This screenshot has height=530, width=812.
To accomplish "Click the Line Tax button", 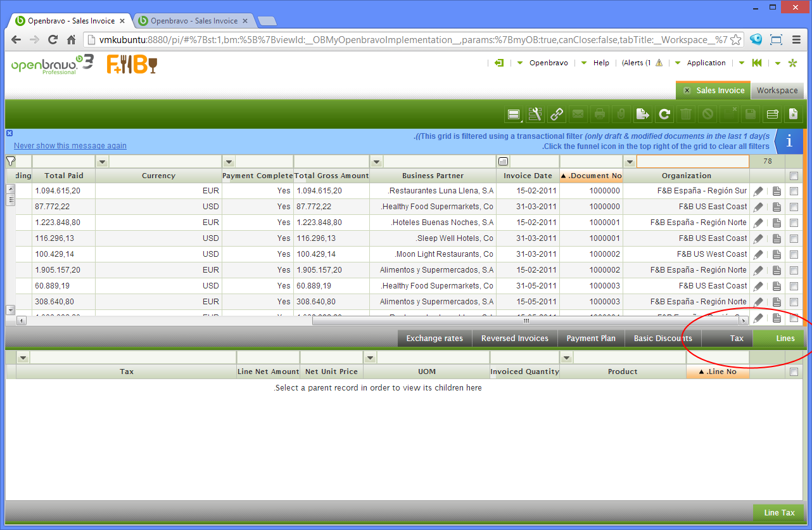I will [778, 513].
